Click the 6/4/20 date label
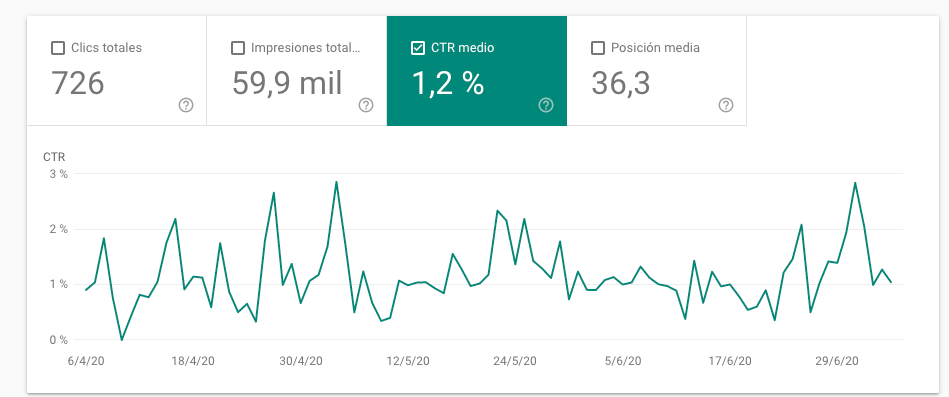Viewport: 949px width, 397px height. click(86, 361)
